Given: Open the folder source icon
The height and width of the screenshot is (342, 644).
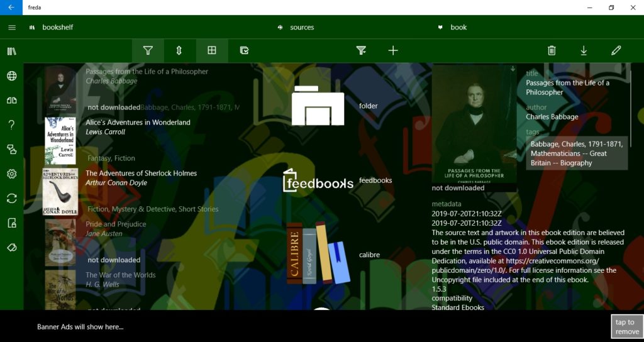Looking at the screenshot, I should [x=318, y=106].
